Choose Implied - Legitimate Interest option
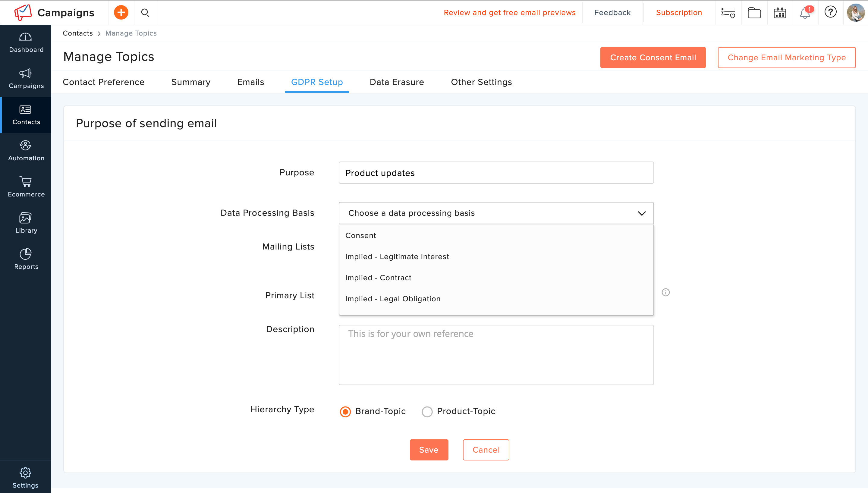The width and height of the screenshot is (868, 493). coord(496,257)
